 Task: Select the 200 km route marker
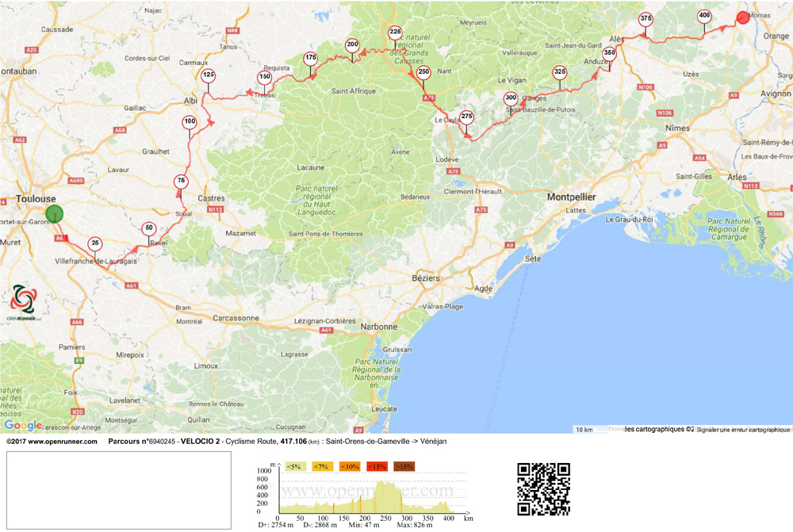[353, 45]
